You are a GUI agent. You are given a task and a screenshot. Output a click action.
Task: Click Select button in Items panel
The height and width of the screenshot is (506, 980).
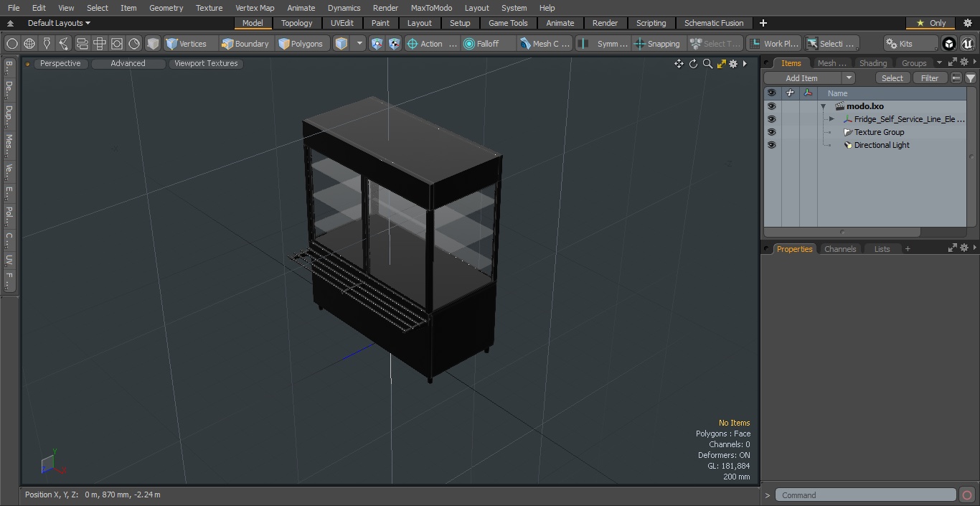coord(892,78)
